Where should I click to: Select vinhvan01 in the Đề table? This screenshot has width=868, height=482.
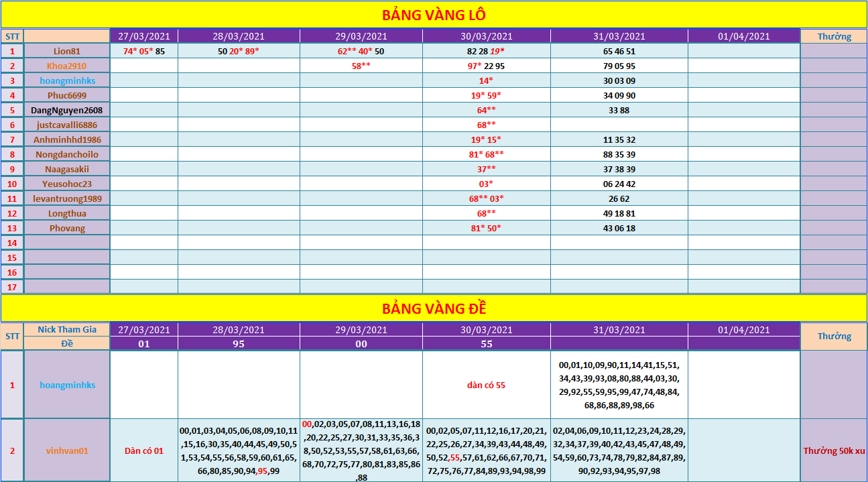click(67, 451)
